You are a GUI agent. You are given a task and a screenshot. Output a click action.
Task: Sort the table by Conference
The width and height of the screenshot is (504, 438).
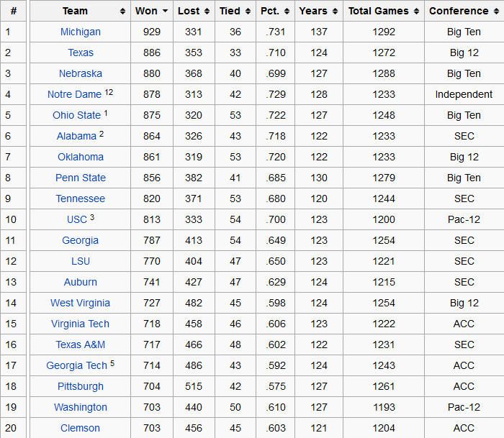point(463,11)
